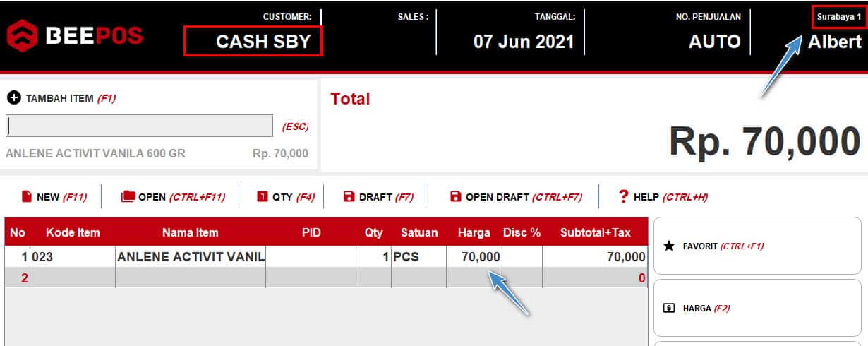Image resolution: width=868 pixels, height=346 pixels.
Task: Open the FAVORIT side panel button
Action: tap(757, 246)
